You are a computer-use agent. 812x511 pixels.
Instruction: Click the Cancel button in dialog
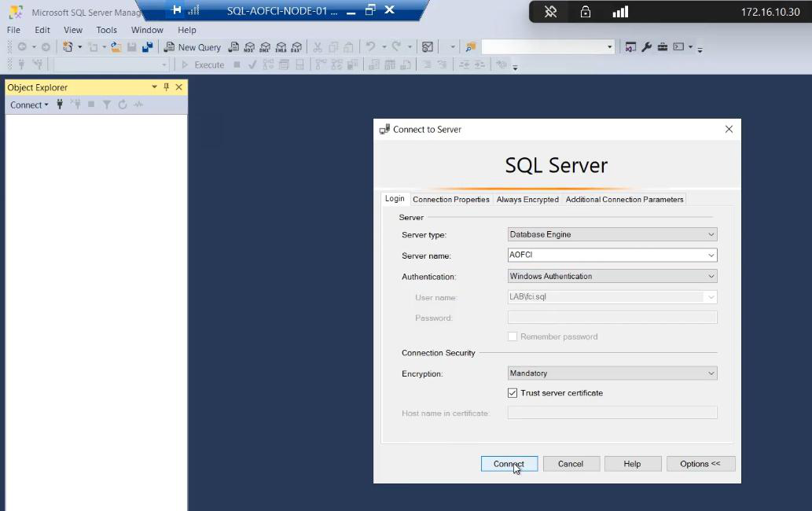(571, 464)
